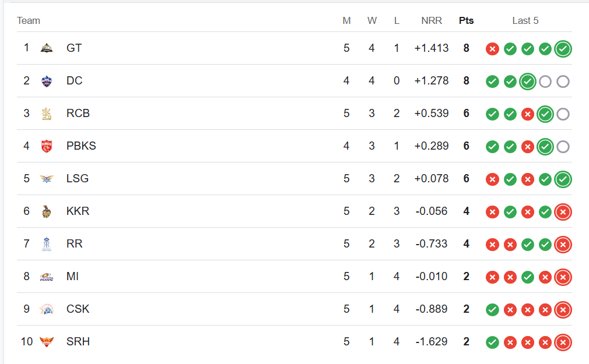Click the SRH team logo
The height and width of the screenshot is (364, 589).
(x=47, y=342)
